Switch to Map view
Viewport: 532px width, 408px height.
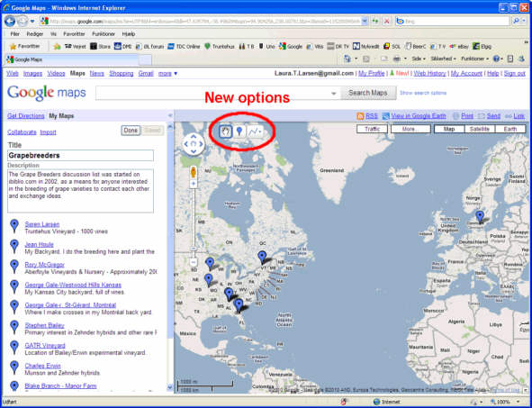pyautogui.click(x=449, y=129)
